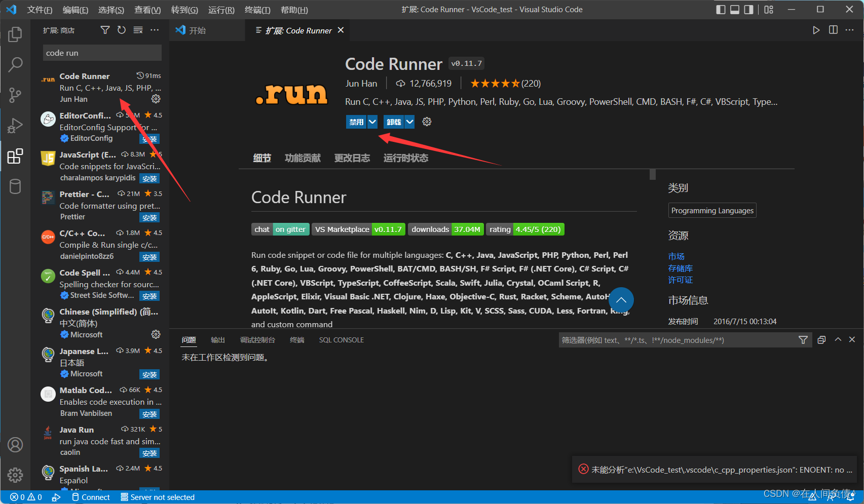Maximize the panel size chevron

[838, 339]
